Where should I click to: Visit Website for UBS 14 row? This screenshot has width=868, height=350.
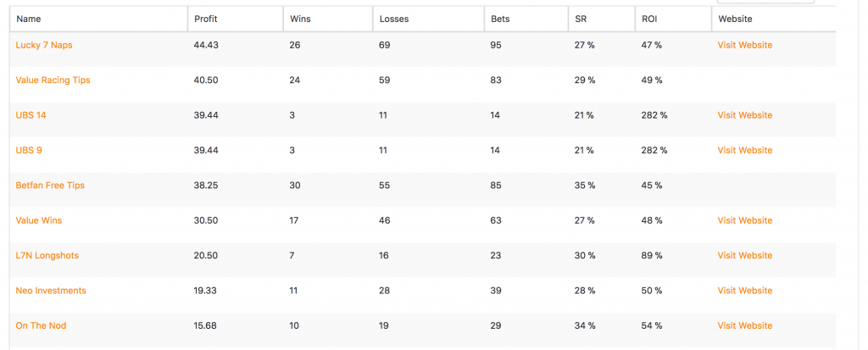[x=744, y=115]
